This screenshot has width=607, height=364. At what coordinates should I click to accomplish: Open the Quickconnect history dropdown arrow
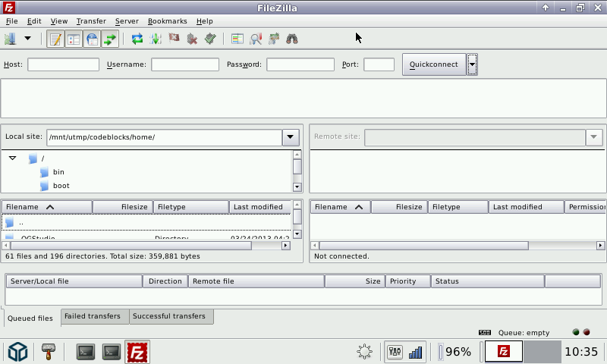[472, 64]
